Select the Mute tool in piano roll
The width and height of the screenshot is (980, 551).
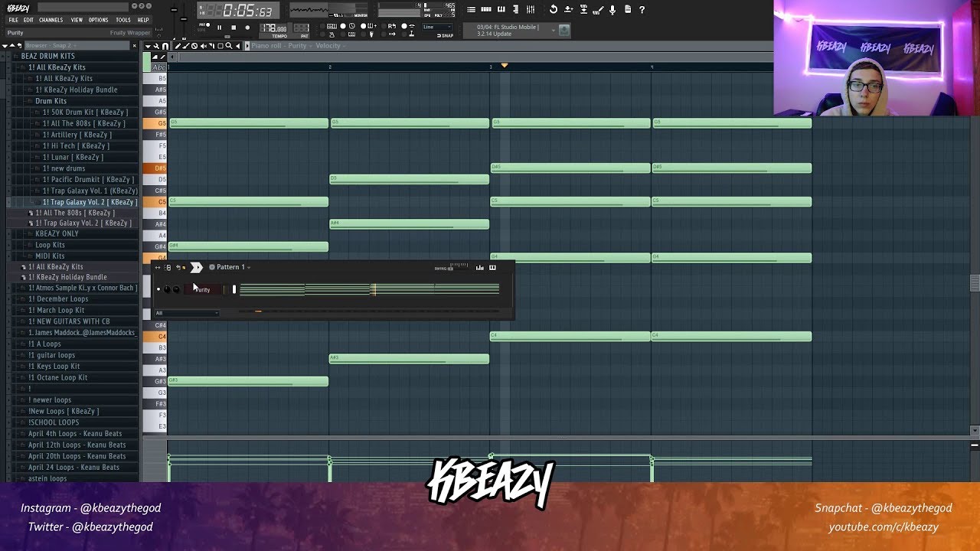click(x=204, y=46)
